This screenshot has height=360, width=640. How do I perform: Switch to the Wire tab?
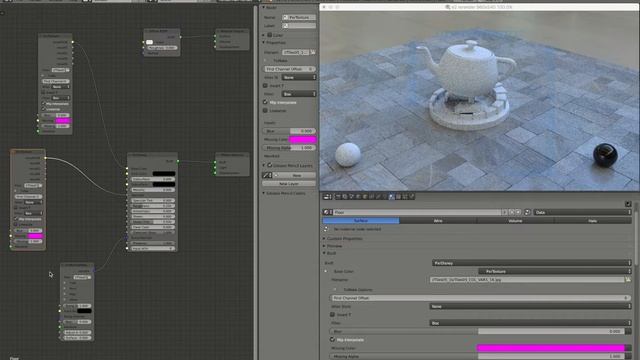pos(438,221)
